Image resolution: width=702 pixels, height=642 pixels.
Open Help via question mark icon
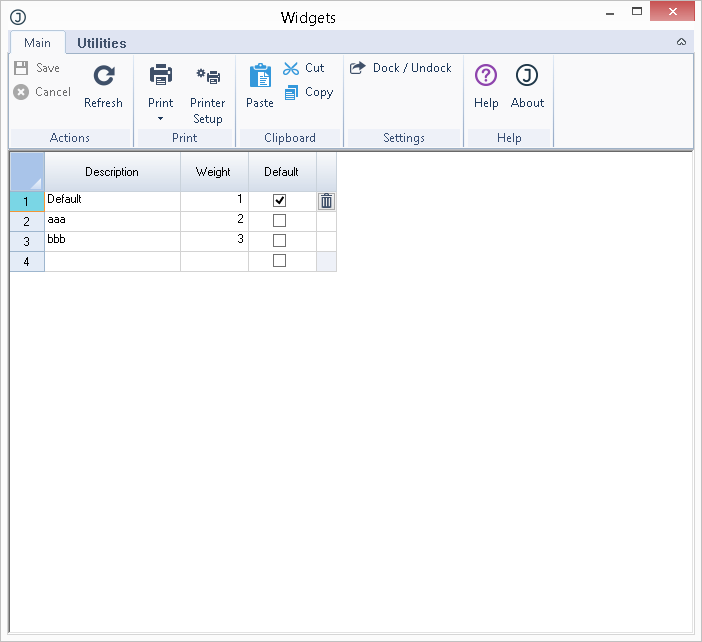pyautogui.click(x=486, y=76)
